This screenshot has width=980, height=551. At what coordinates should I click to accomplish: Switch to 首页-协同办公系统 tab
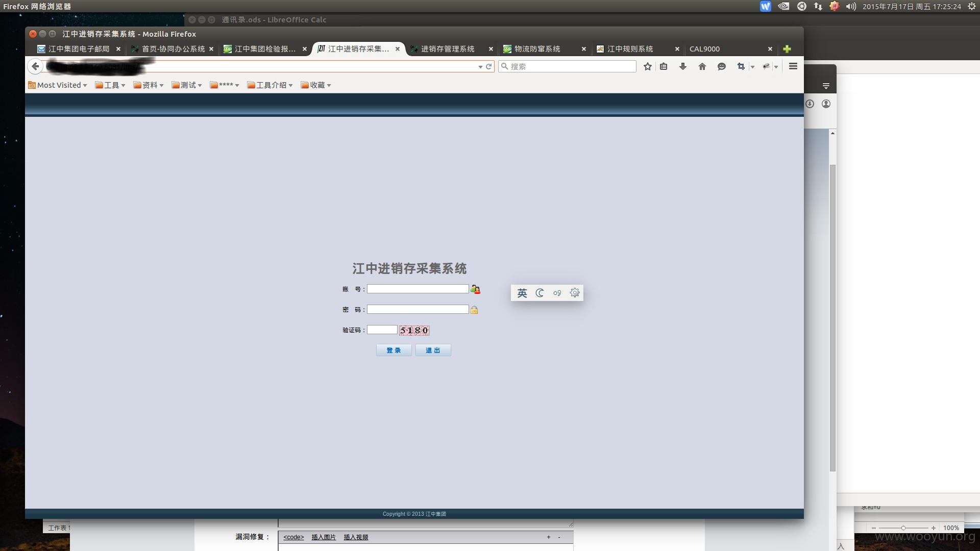173,49
